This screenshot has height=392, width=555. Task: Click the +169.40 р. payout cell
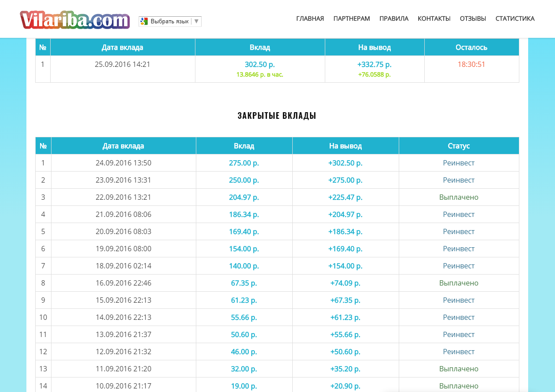point(345,249)
